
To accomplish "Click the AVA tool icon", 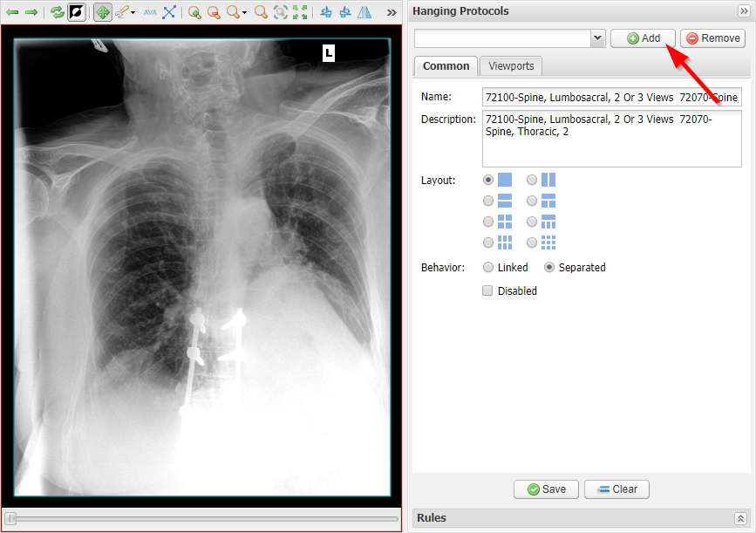I will tap(150, 12).
